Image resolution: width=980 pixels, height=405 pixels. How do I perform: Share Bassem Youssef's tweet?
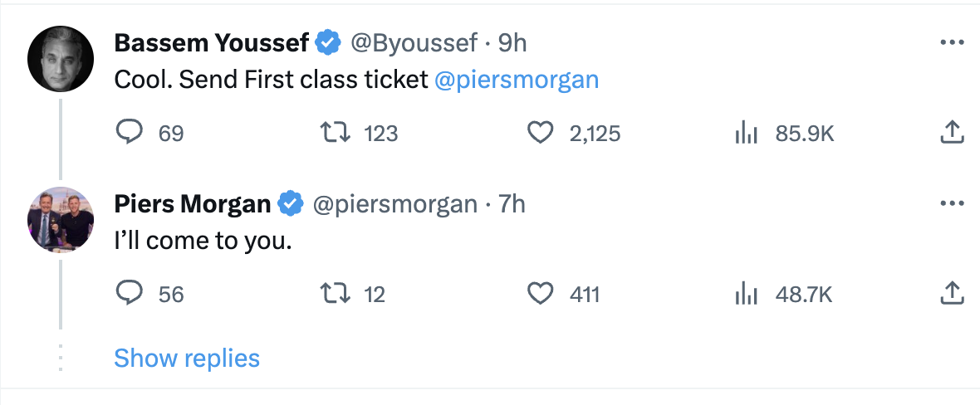952,133
